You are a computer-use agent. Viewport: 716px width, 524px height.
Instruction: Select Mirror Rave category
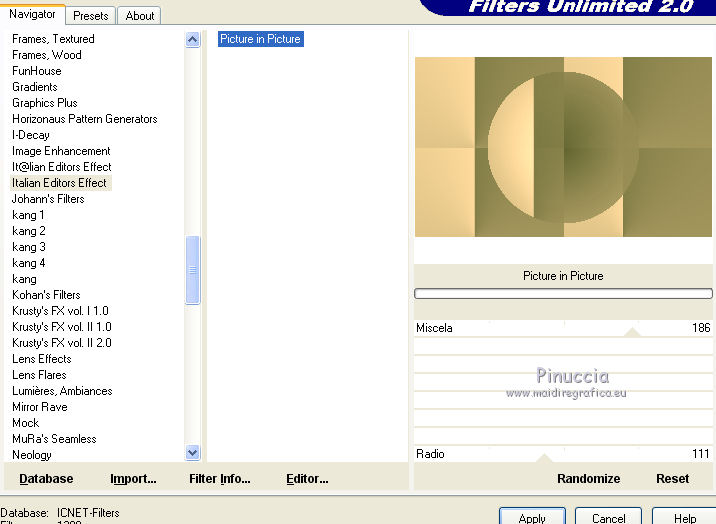pyautogui.click(x=40, y=407)
